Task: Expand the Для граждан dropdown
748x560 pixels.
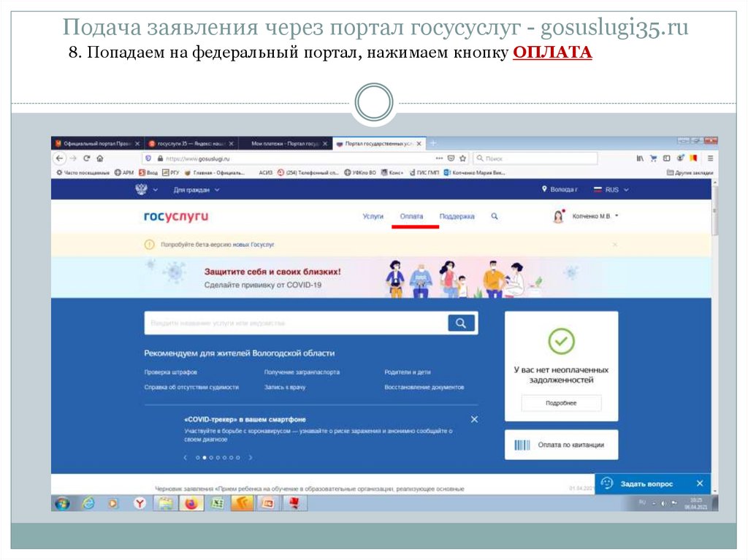Action: pos(196,190)
